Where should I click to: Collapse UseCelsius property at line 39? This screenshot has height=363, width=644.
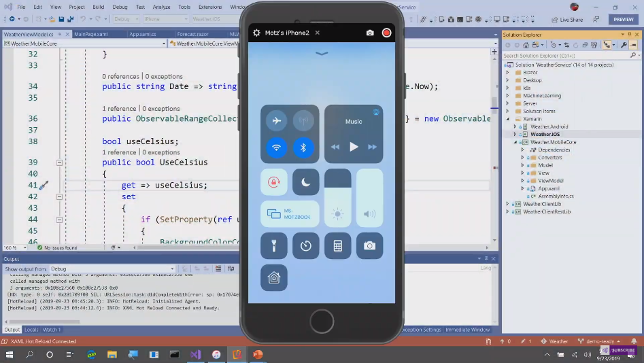click(59, 162)
